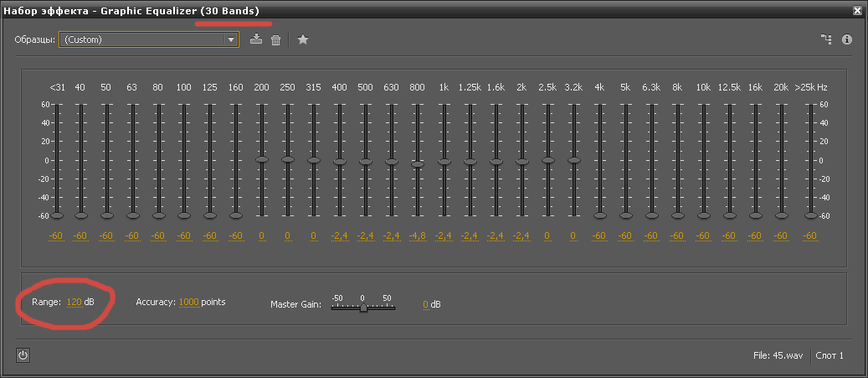Click the Range 120 dB value
Screen dimensions: 868x378
[x=74, y=302]
